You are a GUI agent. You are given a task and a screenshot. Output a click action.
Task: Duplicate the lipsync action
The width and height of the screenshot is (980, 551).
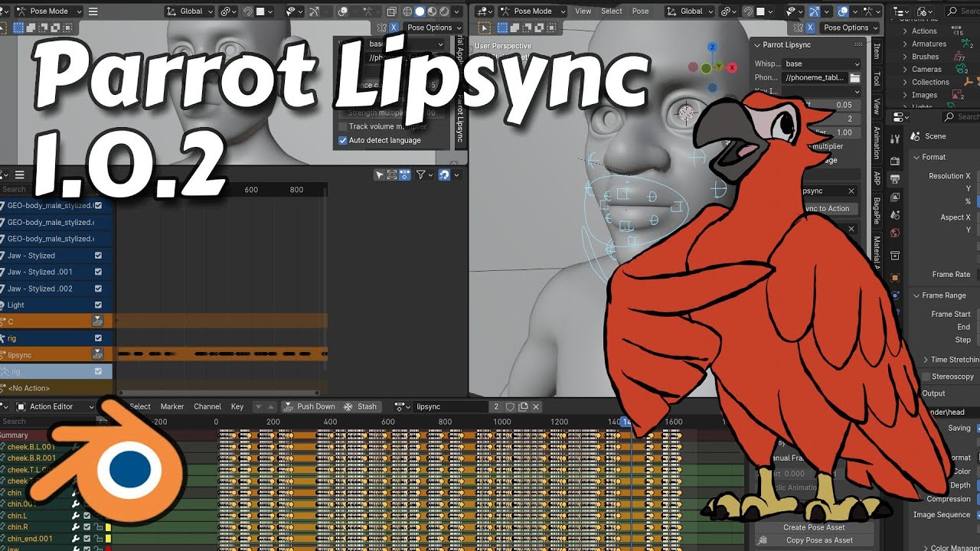pyautogui.click(x=523, y=406)
